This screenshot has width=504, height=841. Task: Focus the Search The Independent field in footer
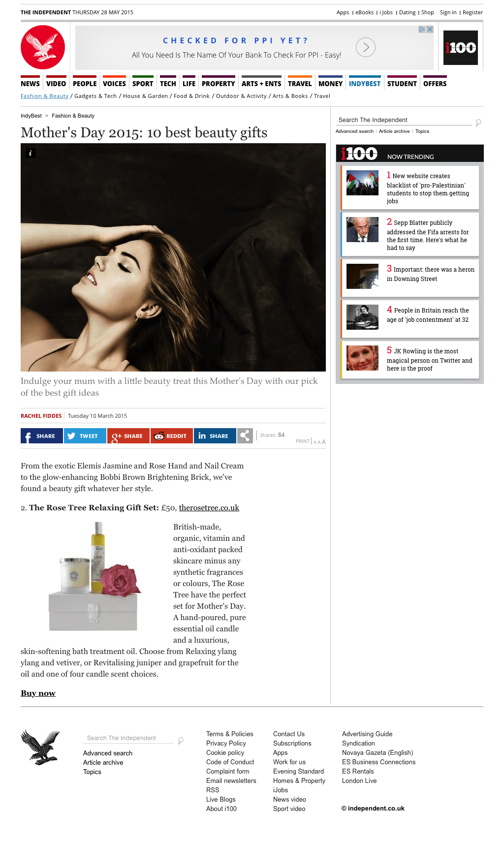pyautogui.click(x=127, y=738)
